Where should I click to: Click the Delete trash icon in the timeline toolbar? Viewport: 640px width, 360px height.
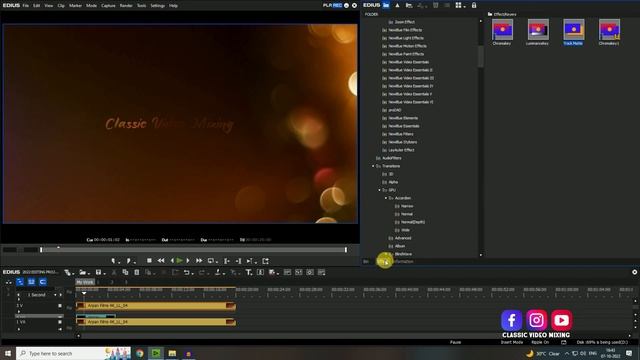point(137,272)
